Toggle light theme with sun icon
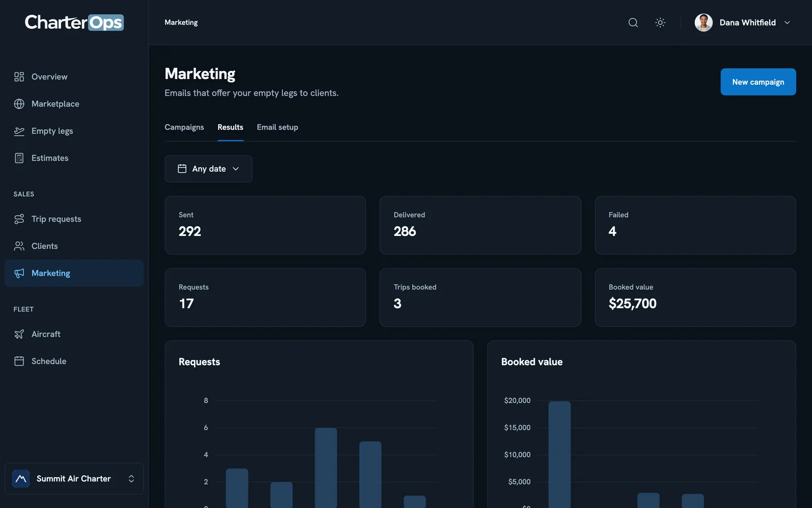Screen dimensions: 812x508 (660, 23)
